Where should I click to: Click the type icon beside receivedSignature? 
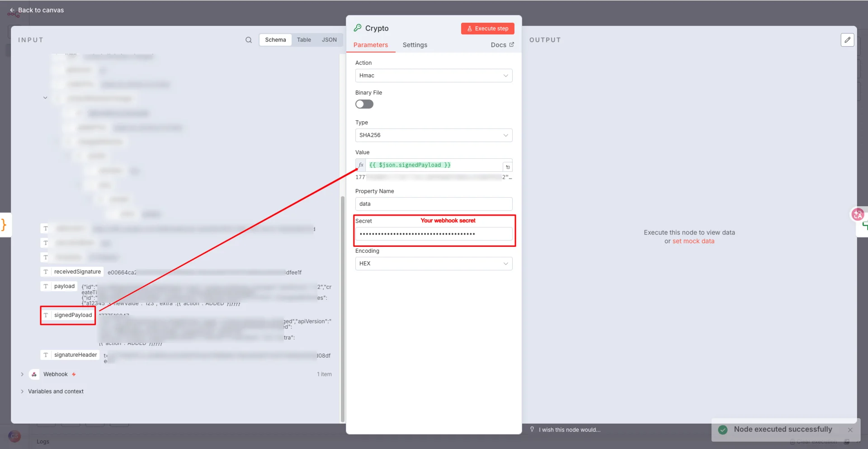(x=46, y=272)
